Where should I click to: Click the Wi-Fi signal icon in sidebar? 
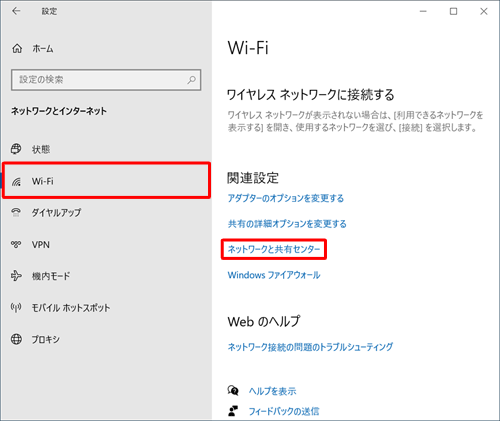click(x=16, y=181)
